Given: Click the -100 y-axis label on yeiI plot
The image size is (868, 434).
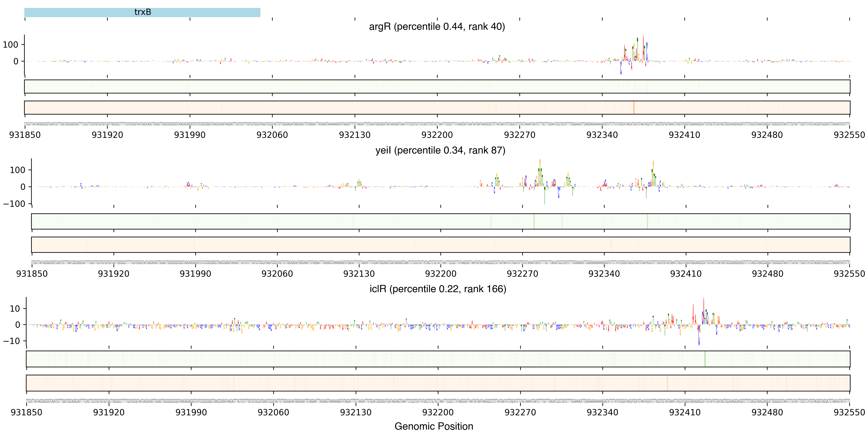Looking at the screenshot, I should [x=14, y=204].
